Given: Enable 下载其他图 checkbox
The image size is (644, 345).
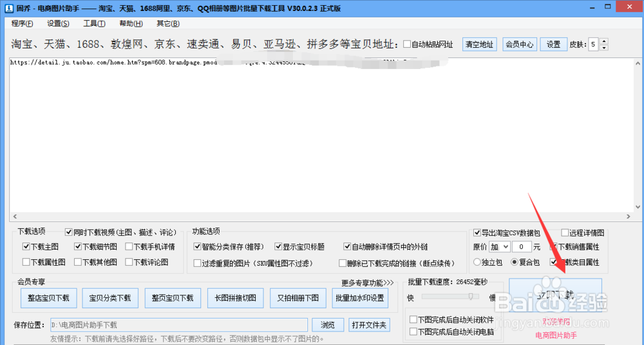Looking at the screenshot, I should click(78, 262).
